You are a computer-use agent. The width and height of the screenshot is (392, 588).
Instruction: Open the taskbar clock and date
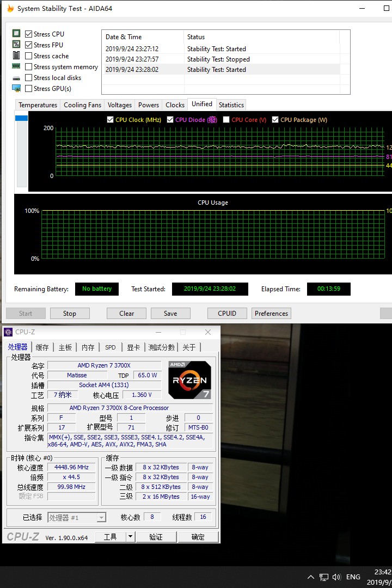381,577
